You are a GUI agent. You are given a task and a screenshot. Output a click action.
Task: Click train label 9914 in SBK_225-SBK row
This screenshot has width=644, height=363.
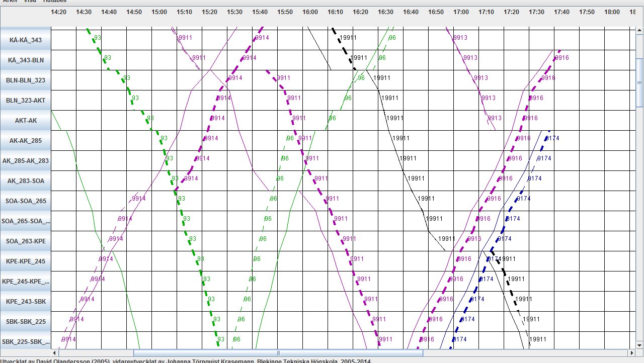[x=68, y=339]
